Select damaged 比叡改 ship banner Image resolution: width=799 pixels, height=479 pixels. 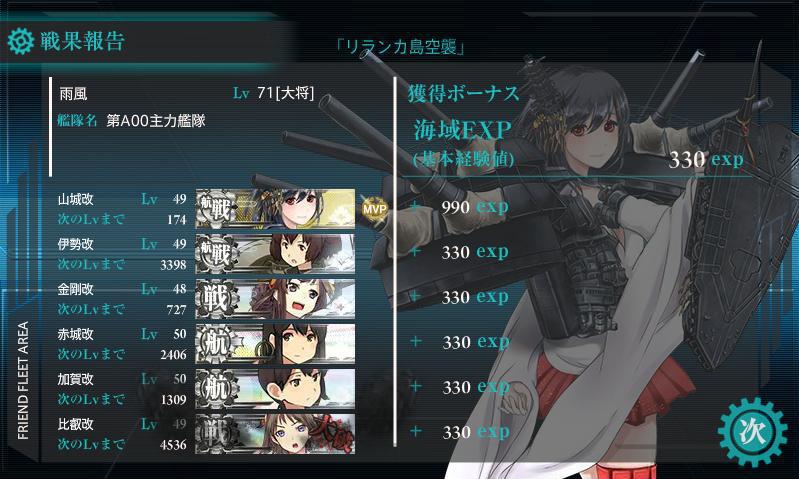[275, 433]
